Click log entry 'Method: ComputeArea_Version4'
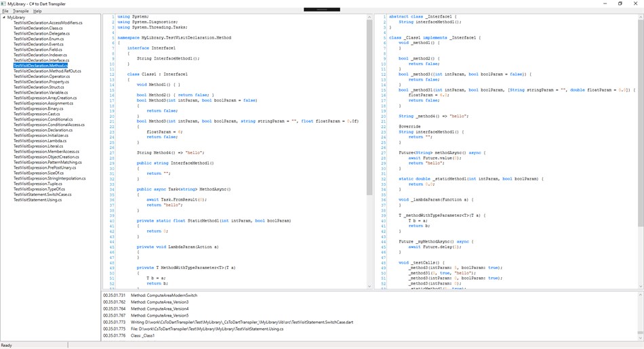Viewport: 644px width, 349px height. point(160,308)
